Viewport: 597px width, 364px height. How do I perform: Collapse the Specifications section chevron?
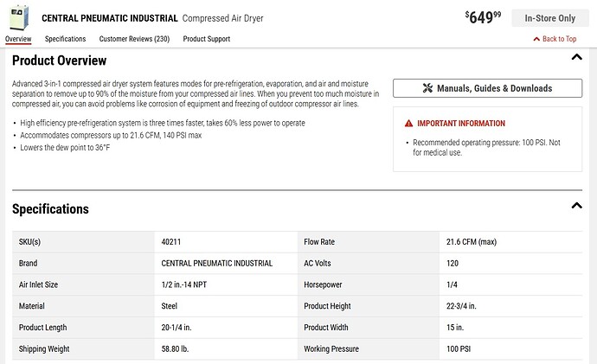(577, 206)
